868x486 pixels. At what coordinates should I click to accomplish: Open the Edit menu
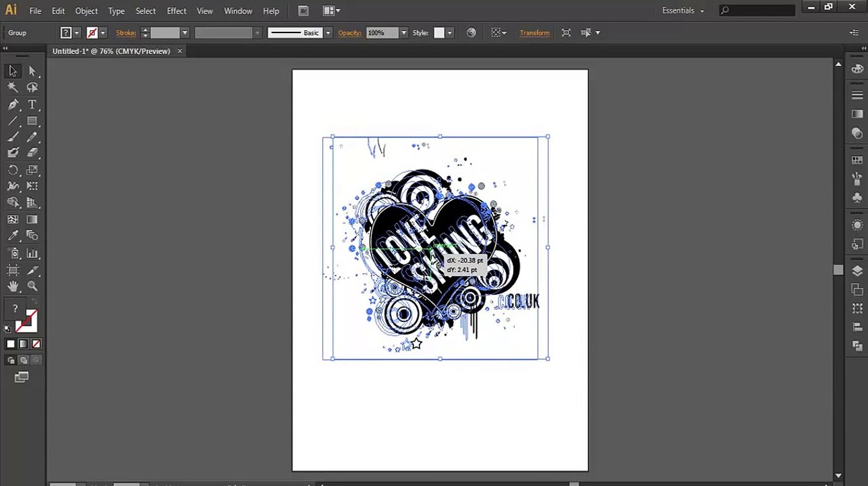(x=58, y=11)
